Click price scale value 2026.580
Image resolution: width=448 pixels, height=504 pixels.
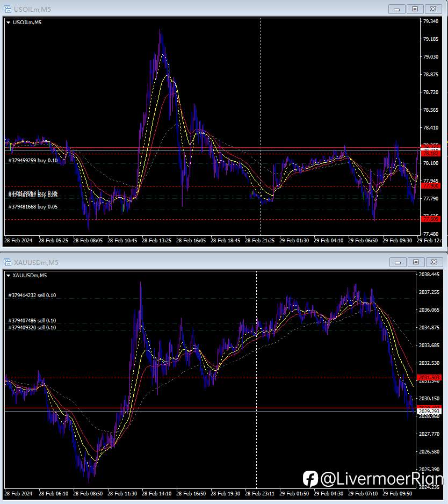(429, 451)
